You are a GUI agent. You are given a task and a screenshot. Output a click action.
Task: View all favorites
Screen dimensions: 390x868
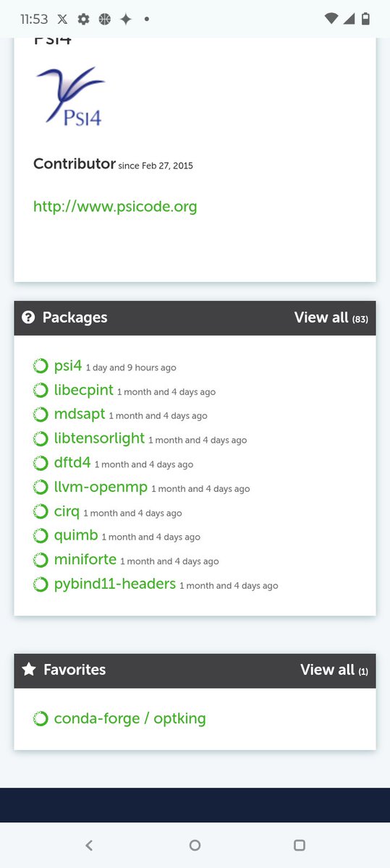coord(334,670)
